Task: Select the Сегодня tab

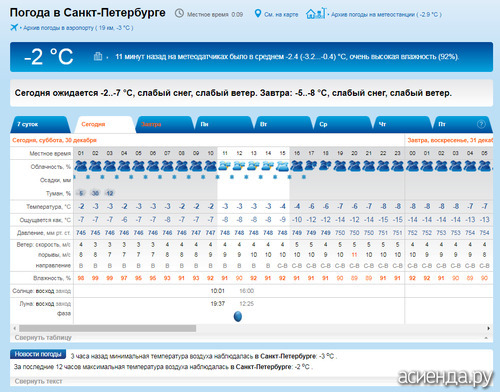Action: click(104, 124)
